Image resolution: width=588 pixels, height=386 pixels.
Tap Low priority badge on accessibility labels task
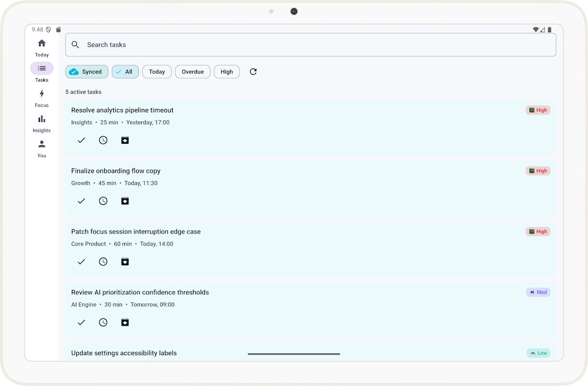coord(538,353)
